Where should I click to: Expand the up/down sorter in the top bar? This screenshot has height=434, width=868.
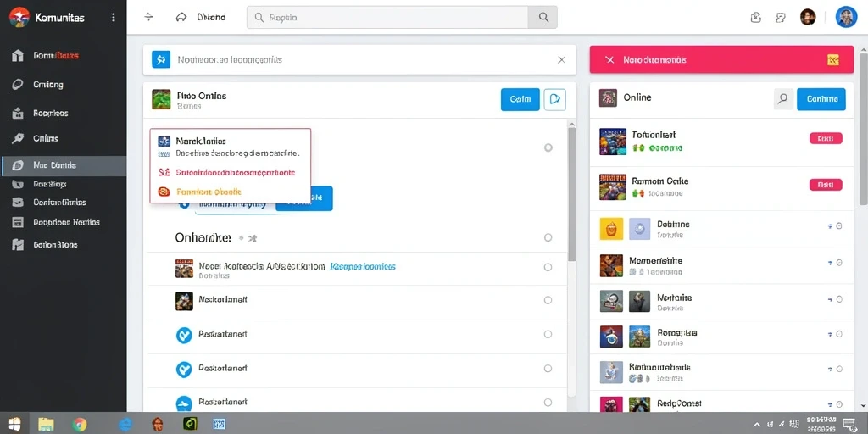(148, 17)
